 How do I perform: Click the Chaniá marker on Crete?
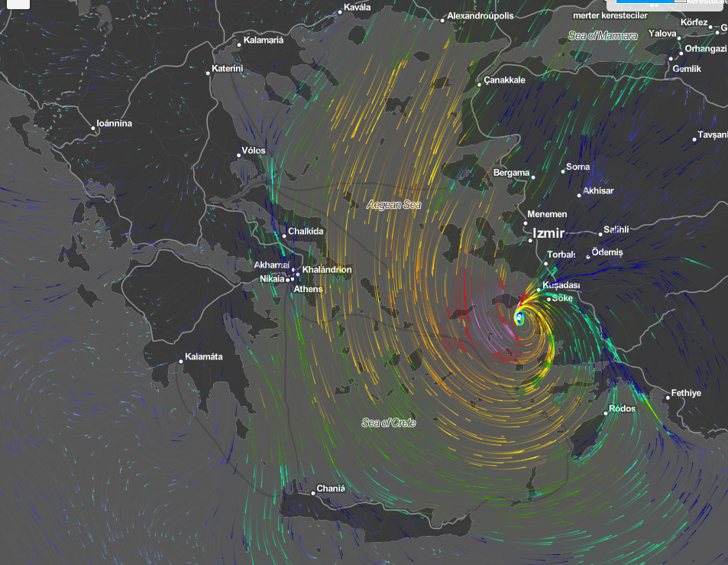(x=315, y=493)
